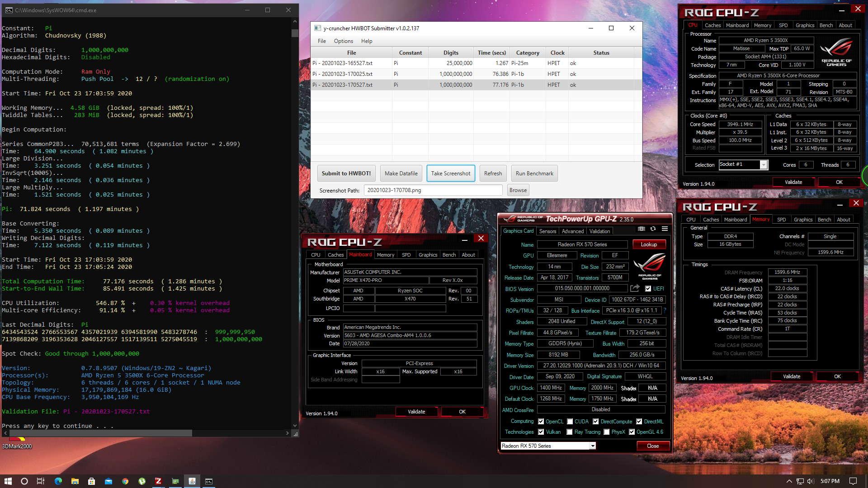
Task: Switch to GPU-Z graphics card taskbar icon
Action: [175, 481]
